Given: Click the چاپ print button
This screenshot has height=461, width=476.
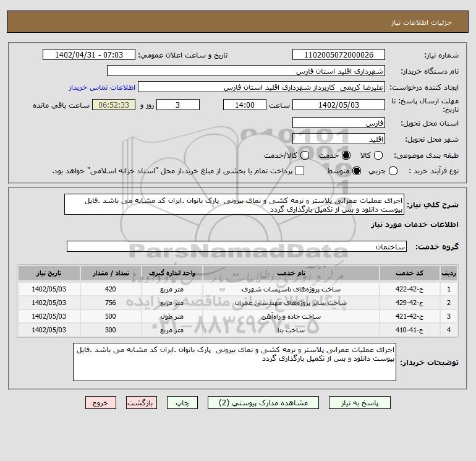Looking at the screenshot, I should pos(182,403).
